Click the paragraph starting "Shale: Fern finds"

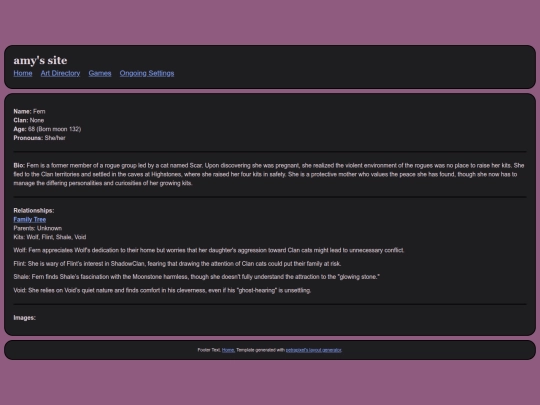[x=197, y=277]
